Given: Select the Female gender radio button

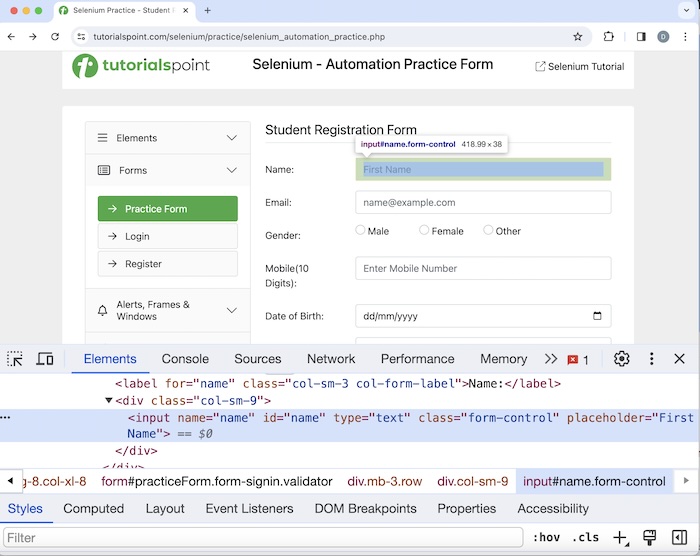Looking at the screenshot, I should (x=425, y=230).
